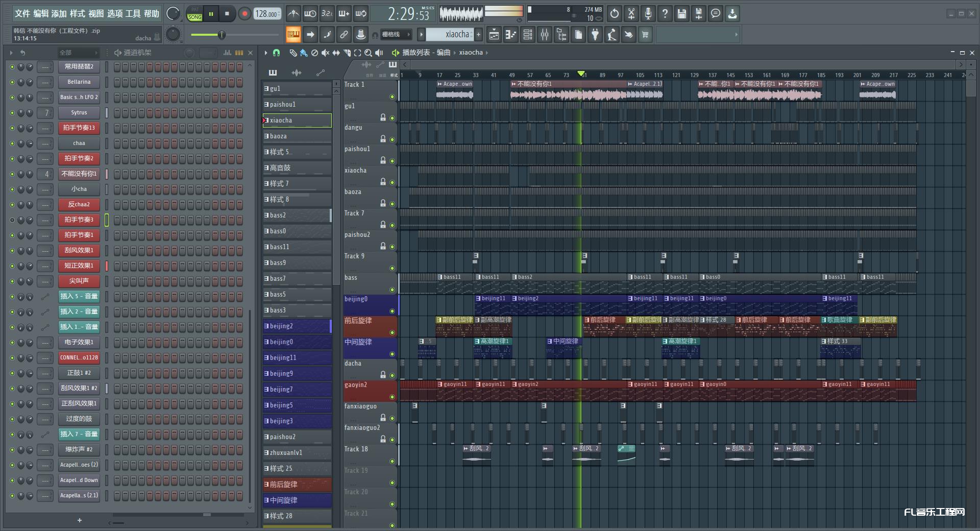This screenshot has width=980, height=531.
Task: Save project with the floppy disk icon
Action: 682,14
